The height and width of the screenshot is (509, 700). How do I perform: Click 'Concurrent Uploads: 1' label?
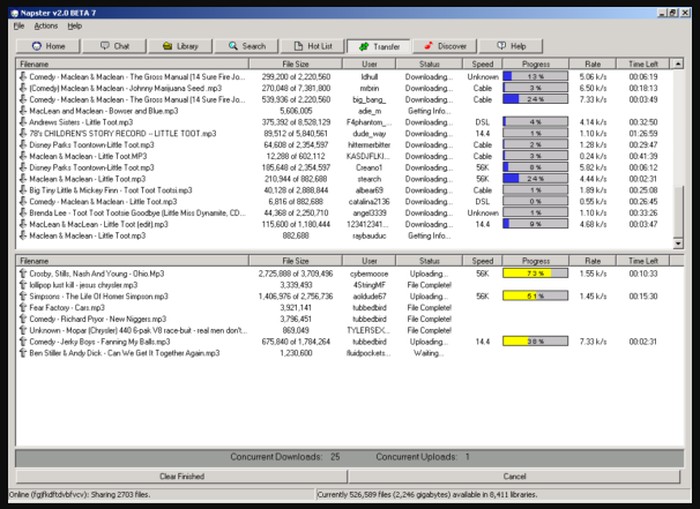[422, 457]
